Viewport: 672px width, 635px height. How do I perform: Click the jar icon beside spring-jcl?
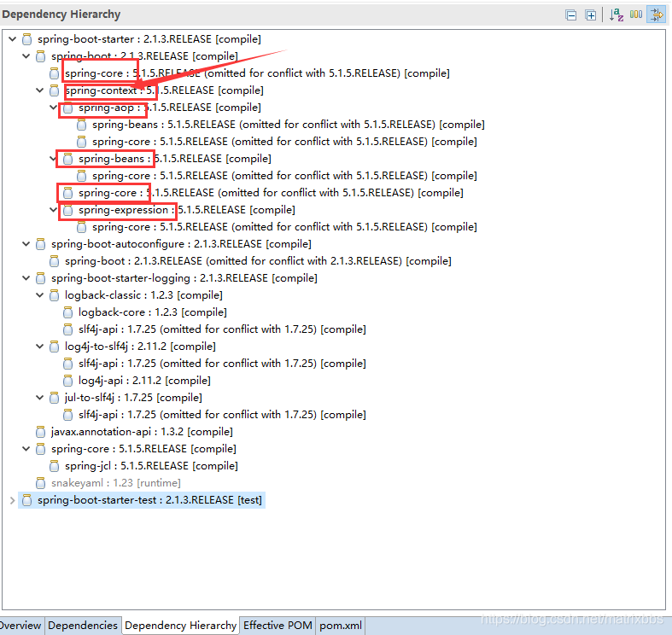coord(55,466)
